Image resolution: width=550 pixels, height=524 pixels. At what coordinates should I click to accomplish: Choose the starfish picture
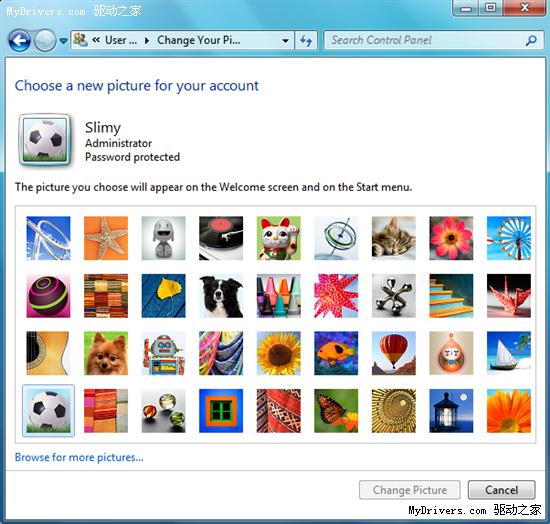click(106, 238)
